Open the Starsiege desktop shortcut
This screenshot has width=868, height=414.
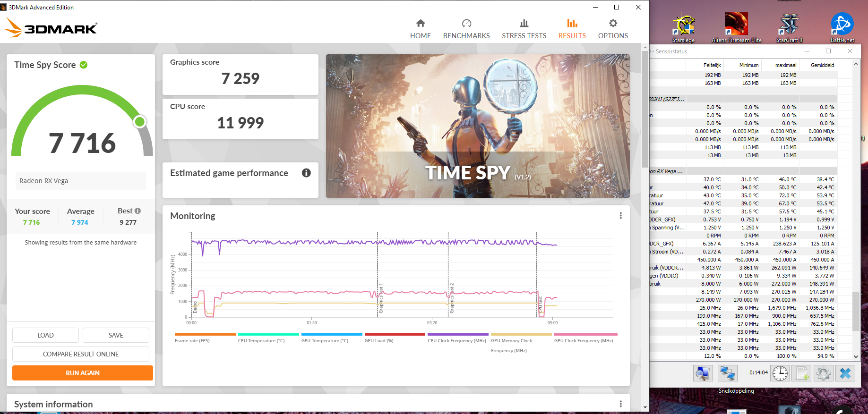[x=683, y=28]
